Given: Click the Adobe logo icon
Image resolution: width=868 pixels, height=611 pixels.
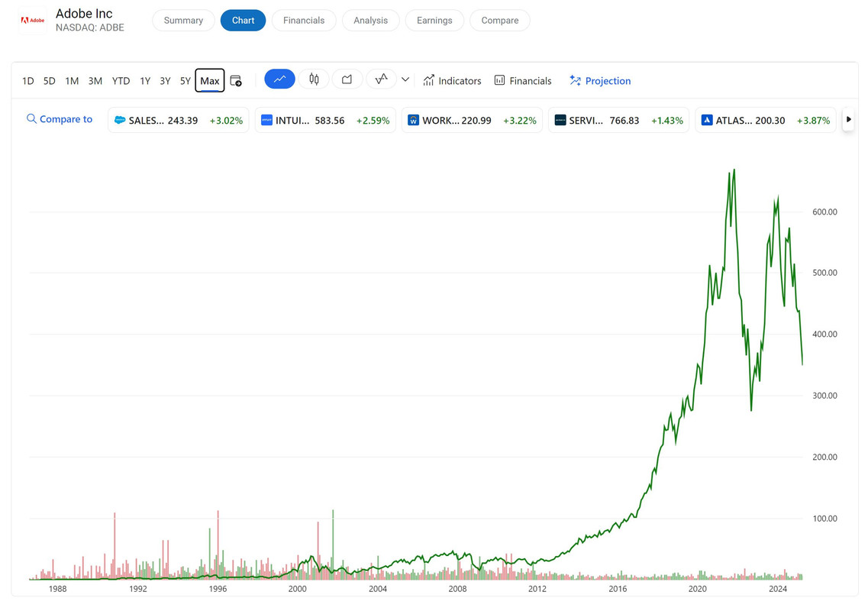Looking at the screenshot, I should click(x=33, y=21).
